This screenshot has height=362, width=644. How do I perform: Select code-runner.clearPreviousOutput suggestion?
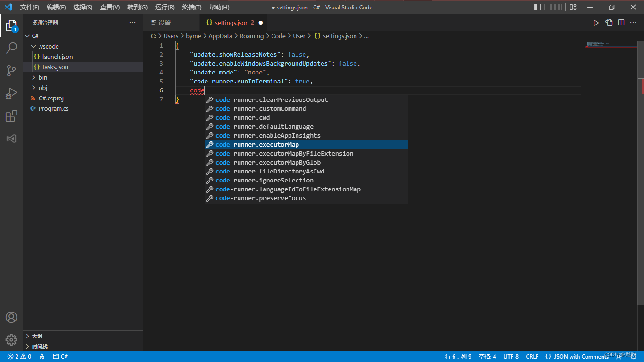pyautogui.click(x=306, y=100)
